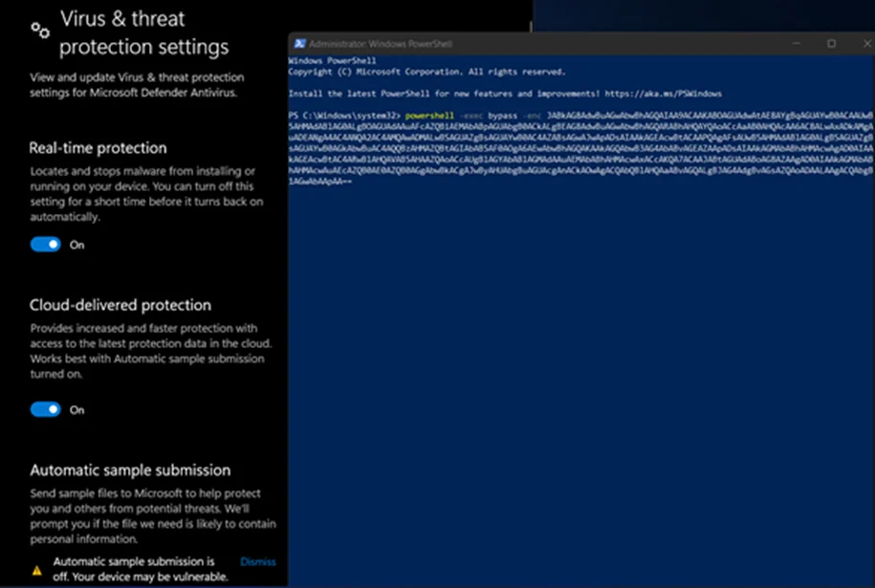Image resolution: width=875 pixels, height=588 pixels.
Task: Select the Real-time protection heading
Action: click(x=98, y=148)
